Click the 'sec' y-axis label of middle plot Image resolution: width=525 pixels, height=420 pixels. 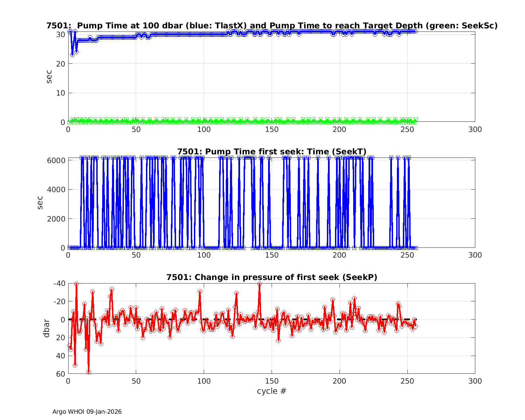click(40, 203)
